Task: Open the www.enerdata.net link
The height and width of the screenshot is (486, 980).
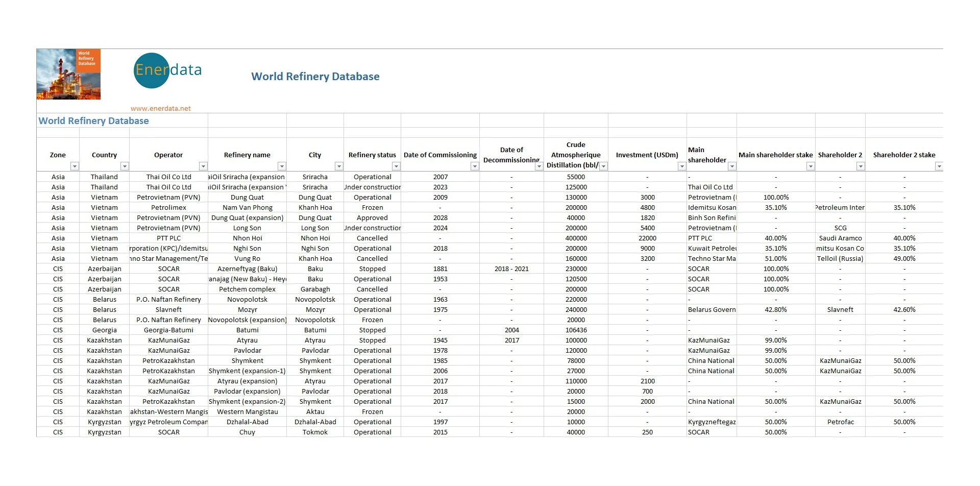Action: pos(160,108)
